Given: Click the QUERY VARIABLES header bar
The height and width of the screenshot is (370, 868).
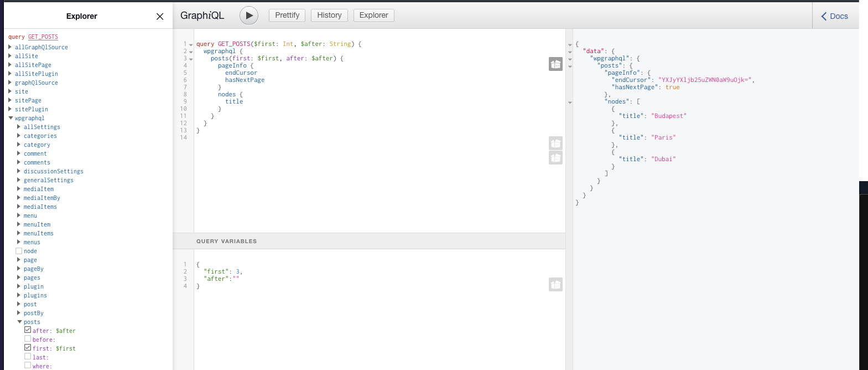Looking at the screenshot, I should [x=369, y=241].
